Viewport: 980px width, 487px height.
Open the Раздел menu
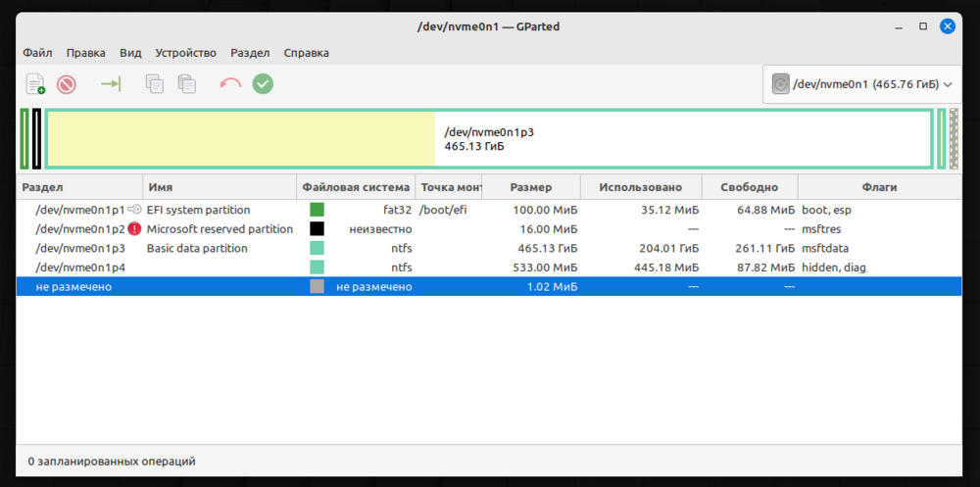(x=250, y=53)
